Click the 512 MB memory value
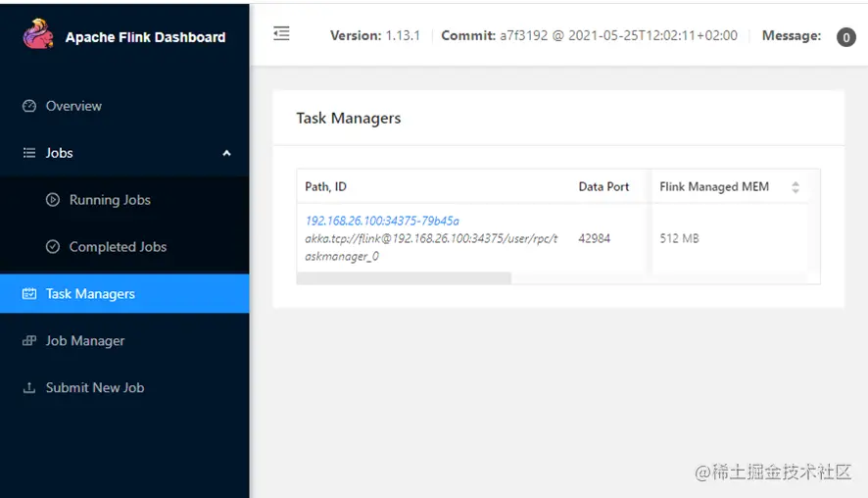This screenshot has height=498, width=868. [x=679, y=238]
